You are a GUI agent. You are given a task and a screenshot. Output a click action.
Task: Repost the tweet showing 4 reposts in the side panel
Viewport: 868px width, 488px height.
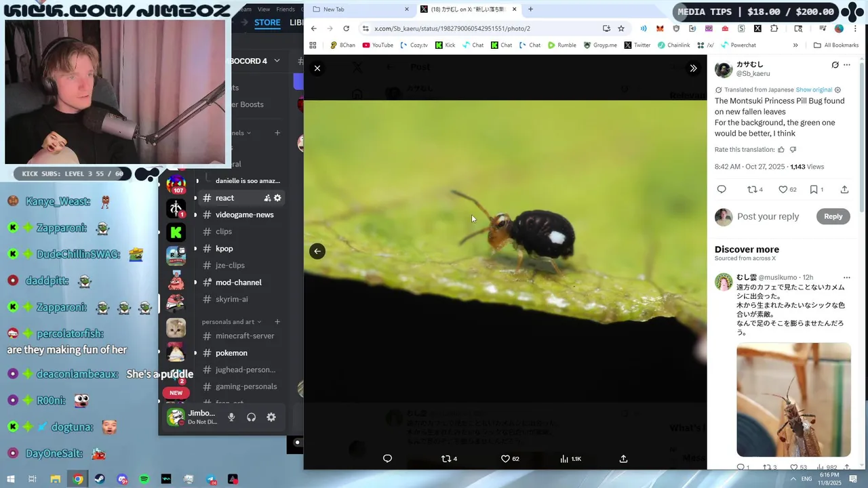coord(755,190)
